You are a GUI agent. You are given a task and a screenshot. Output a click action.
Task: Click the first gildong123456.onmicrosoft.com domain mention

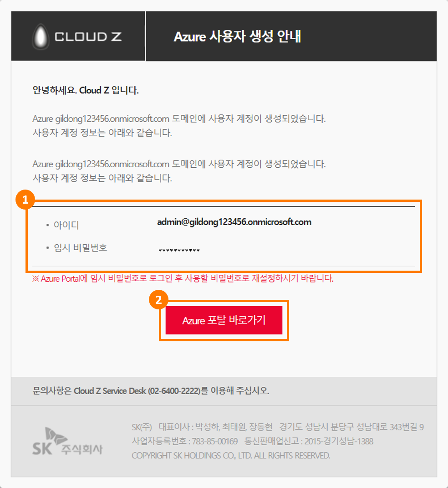click(x=112, y=118)
